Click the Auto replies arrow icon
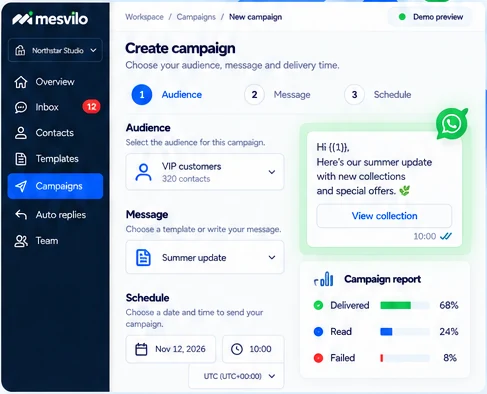 pyautogui.click(x=21, y=215)
